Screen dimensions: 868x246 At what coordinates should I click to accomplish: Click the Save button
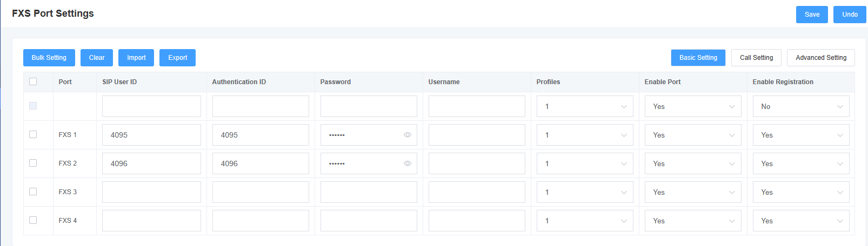[x=812, y=15]
